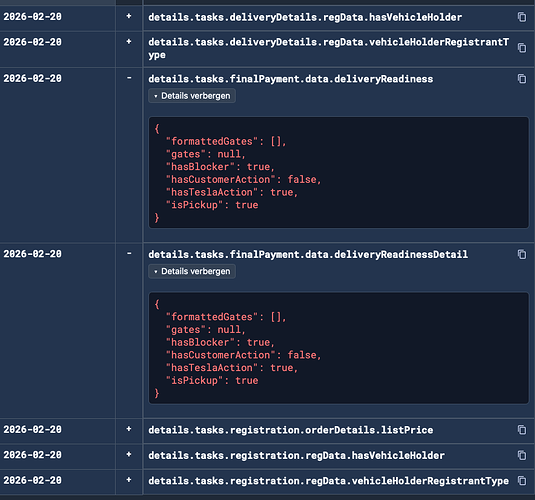Click "hasCustomerAction": false in deliveryReadiness JSON
The width and height of the screenshot is (535, 500).
tap(243, 180)
